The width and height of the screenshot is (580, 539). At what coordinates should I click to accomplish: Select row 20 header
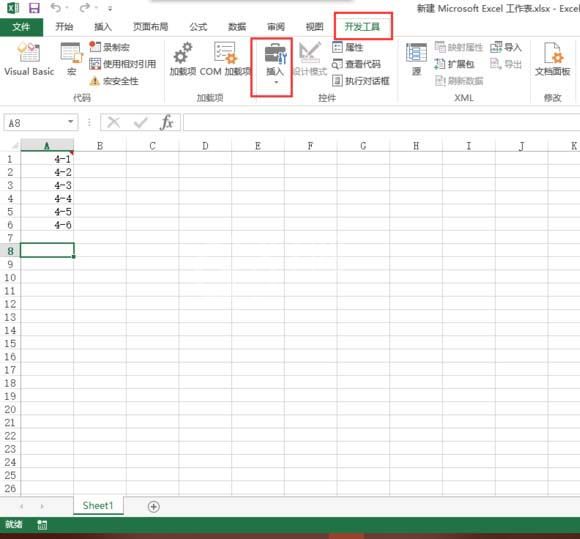(x=10, y=410)
